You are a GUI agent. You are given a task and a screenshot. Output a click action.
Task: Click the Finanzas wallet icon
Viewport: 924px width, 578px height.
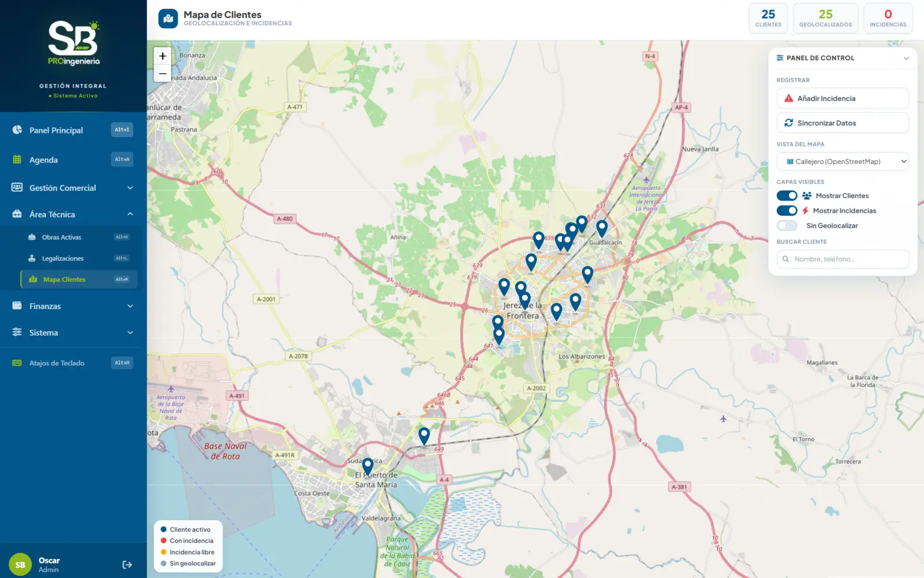(17, 306)
